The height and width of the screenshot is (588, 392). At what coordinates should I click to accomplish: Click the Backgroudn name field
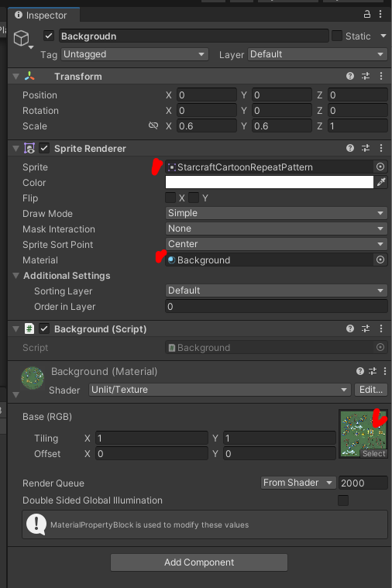[x=193, y=36]
